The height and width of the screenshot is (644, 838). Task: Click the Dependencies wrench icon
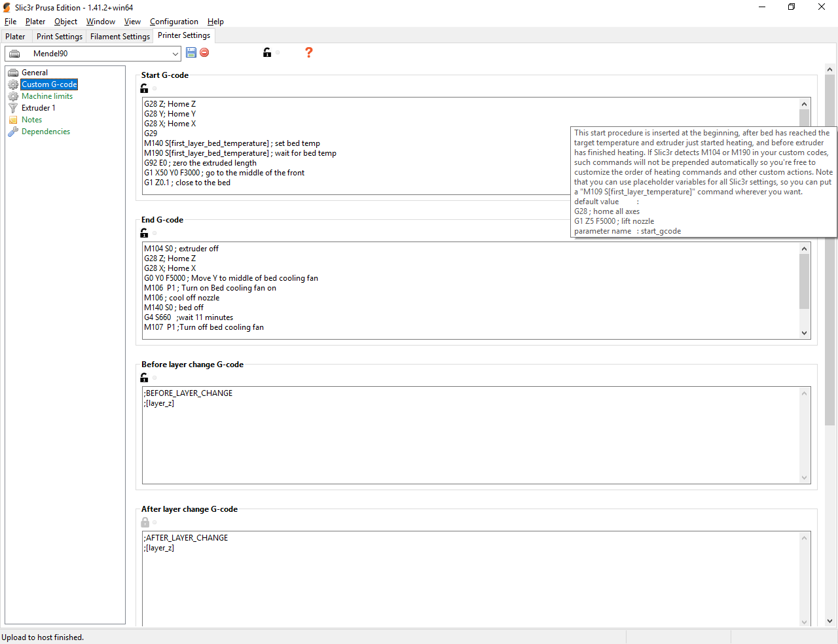click(13, 132)
